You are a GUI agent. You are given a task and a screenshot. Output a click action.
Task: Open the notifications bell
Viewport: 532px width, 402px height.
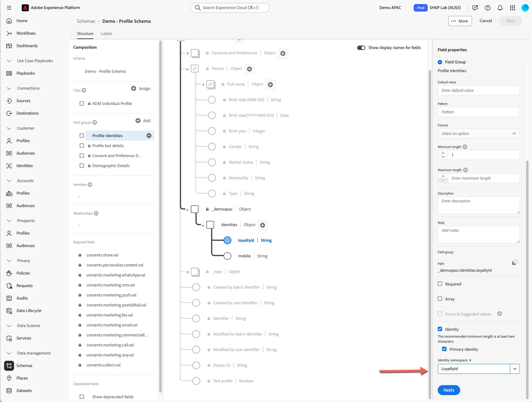pyautogui.click(x=500, y=8)
